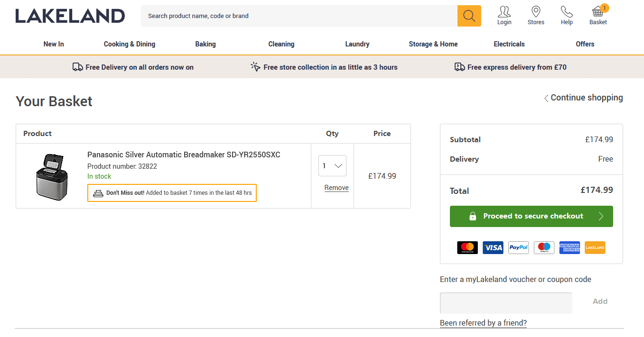Click the search product name input field

[x=299, y=16]
